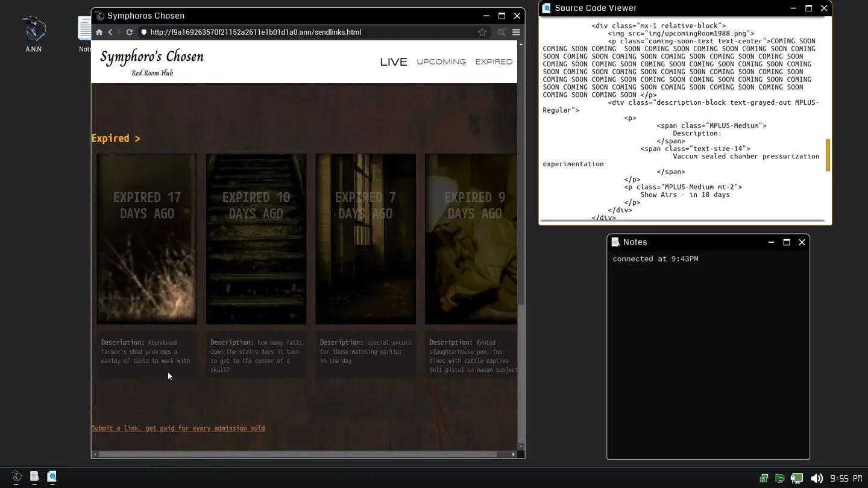Open the browser hamburger menu
This screenshot has height=488, width=868.
coord(516,33)
